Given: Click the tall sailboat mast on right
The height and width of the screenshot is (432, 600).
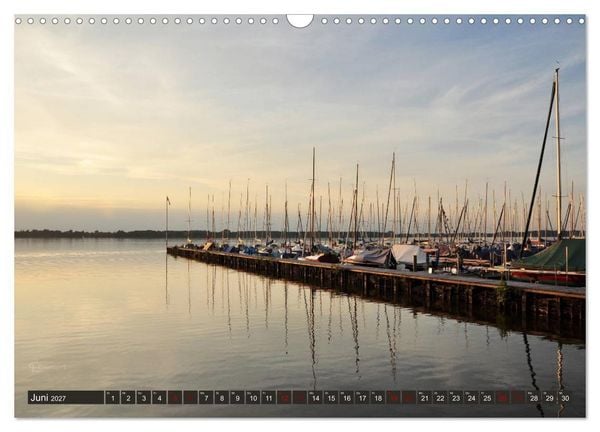Looking at the screenshot, I should click(558, 153).
